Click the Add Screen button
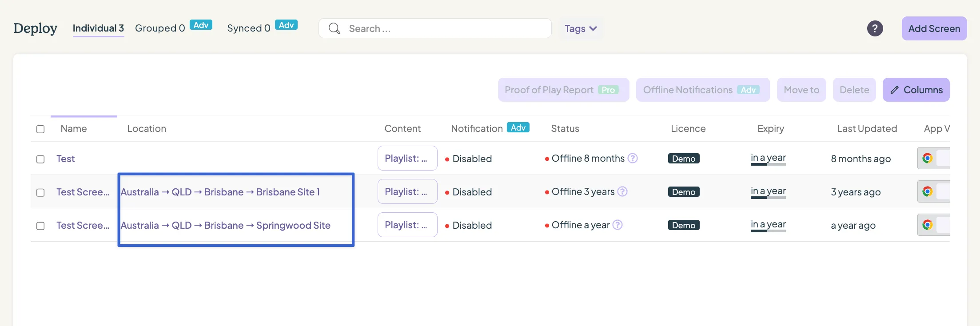 point(934,28)
